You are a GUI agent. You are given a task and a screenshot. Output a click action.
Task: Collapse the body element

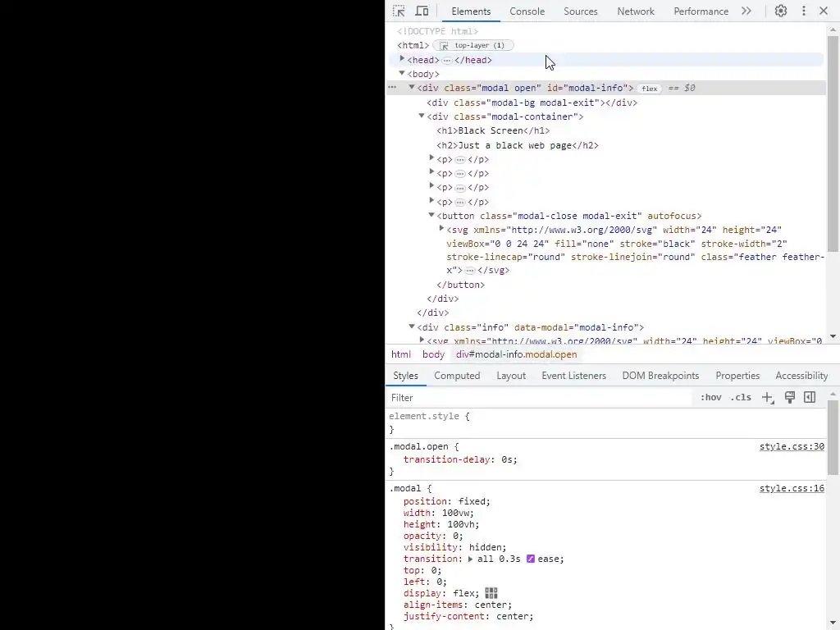[402, 73]
